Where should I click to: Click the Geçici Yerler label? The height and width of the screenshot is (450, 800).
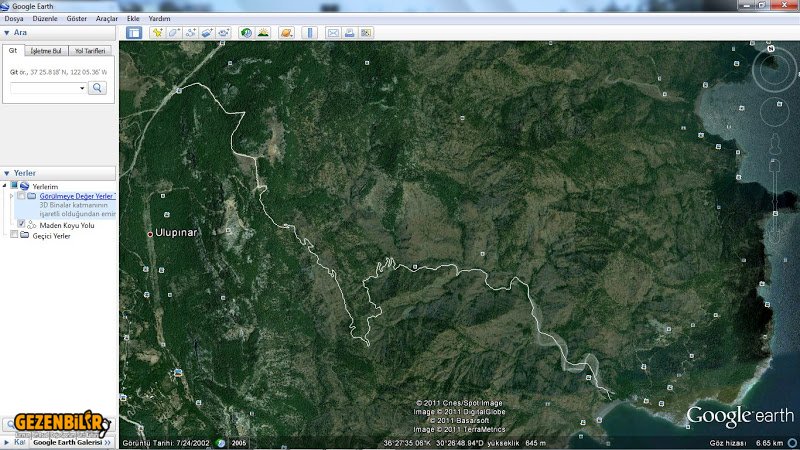point(52,236)
